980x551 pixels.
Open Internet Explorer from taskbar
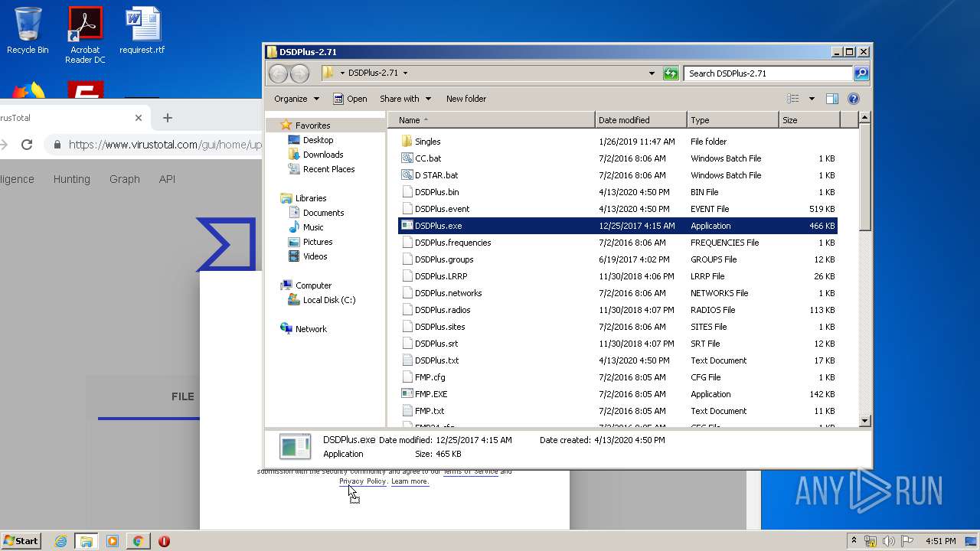[60, 541]
